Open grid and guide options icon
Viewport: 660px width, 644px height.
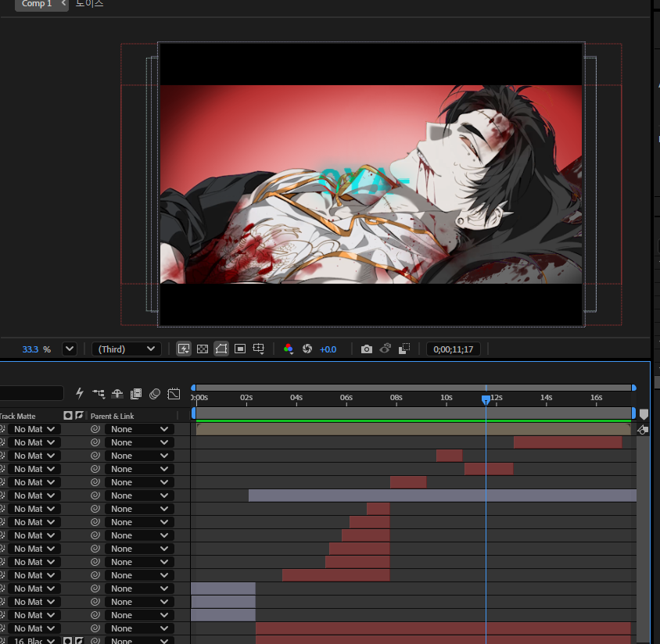[258, 349]
